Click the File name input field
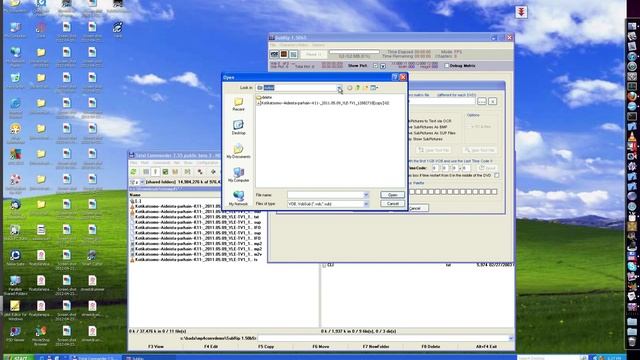Screen dimensions: 640x360 click(x=325, y=195)
